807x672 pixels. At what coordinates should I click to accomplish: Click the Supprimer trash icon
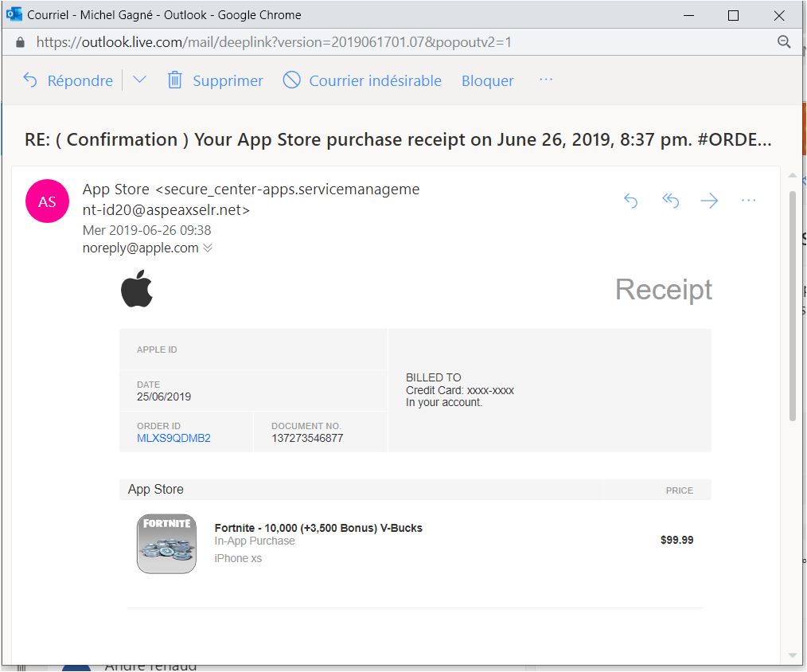coord(174,80)
